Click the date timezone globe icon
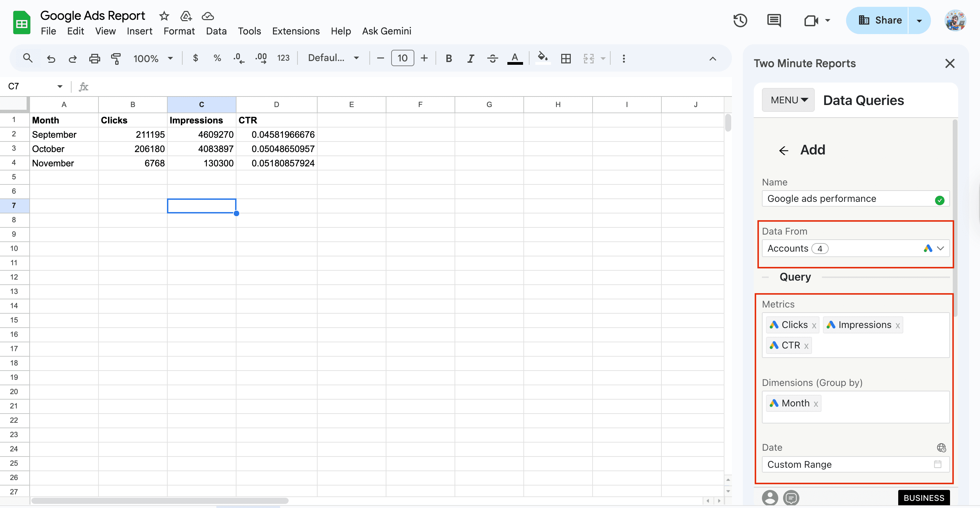This screenshot has width=980, height=508. [941, 448]
